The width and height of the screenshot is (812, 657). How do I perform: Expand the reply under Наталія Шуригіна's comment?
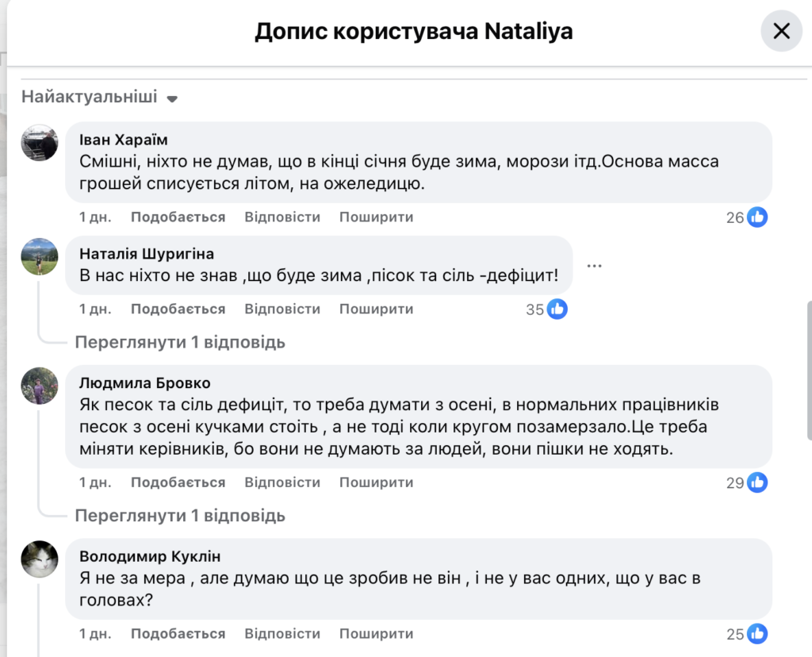click(180, 343)
